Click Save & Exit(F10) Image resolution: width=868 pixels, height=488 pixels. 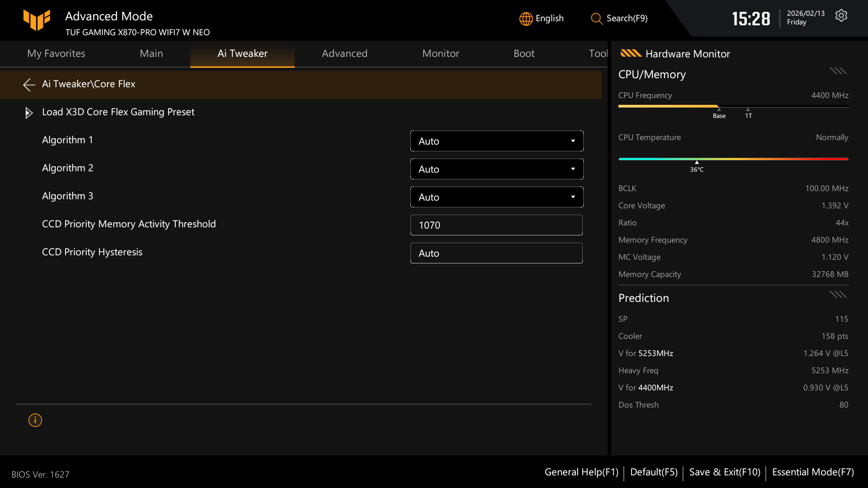(x=724, y=472)
